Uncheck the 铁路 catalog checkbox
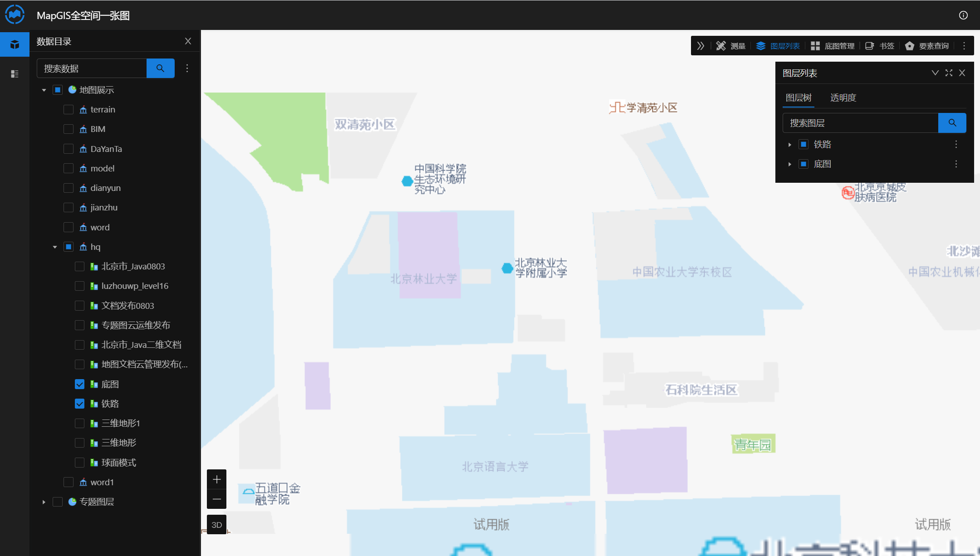Screen dimensions: 980x556 point(79,404)
